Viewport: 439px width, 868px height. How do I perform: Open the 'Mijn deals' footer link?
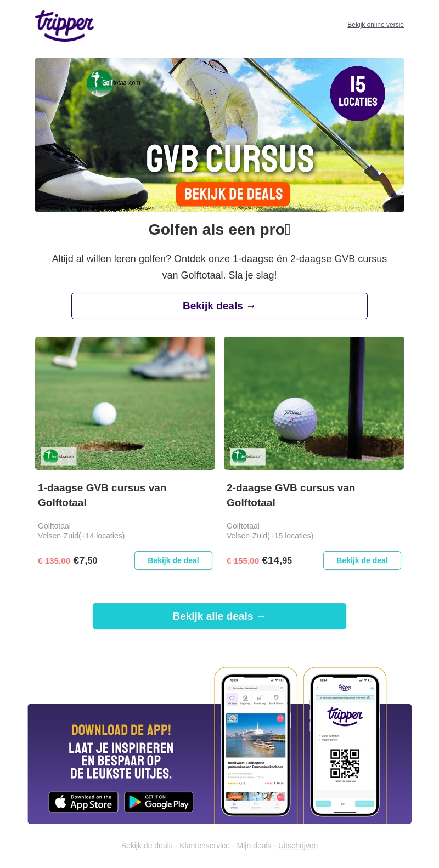pos(254,846)
